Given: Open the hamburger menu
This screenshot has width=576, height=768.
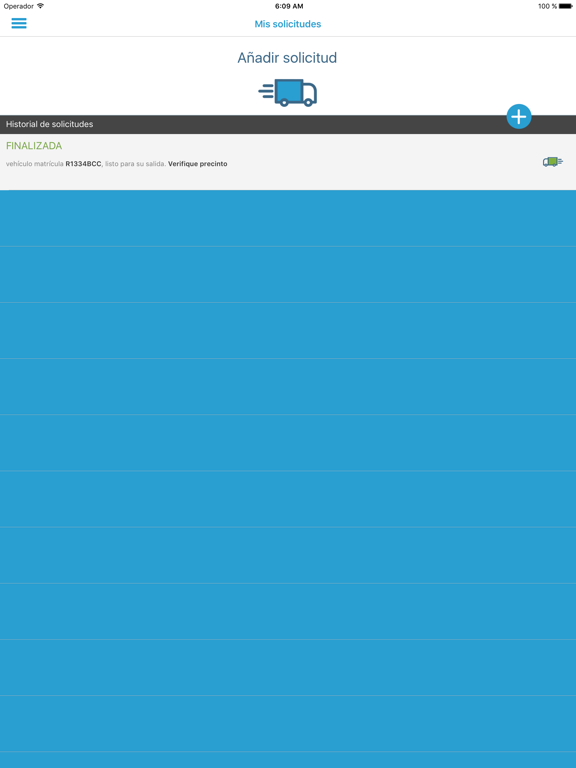Looking at the screenshot, I should pyautogui.click(x=19, y=23).
